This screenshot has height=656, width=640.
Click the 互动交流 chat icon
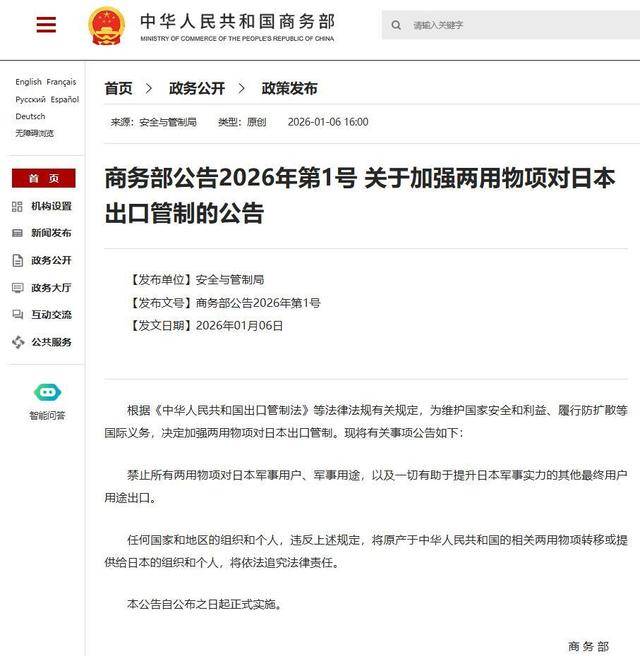18,315
